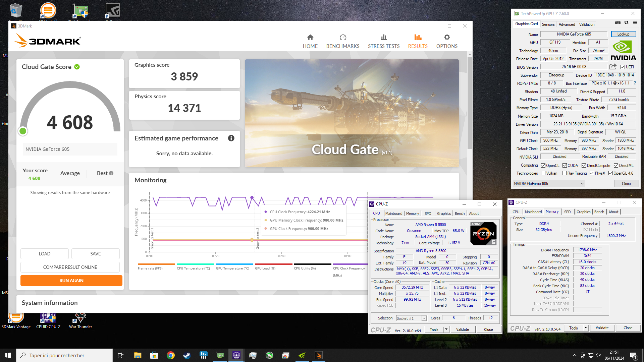Select the Mainboard tab in front CPU-Z window
644x362 pixels.
393,214
